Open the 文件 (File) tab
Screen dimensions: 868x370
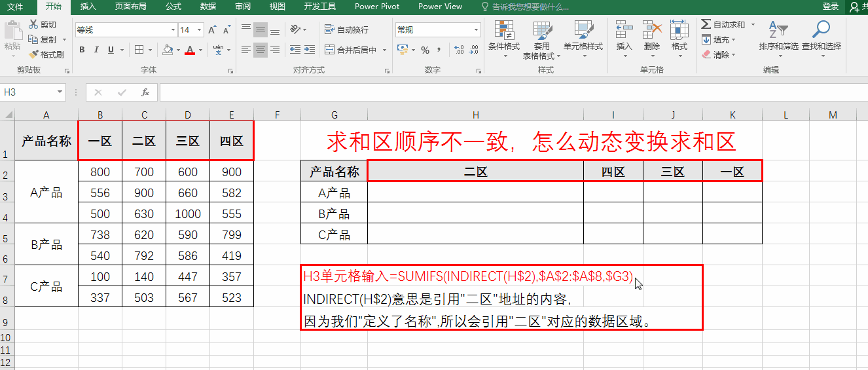coord(15,7)
